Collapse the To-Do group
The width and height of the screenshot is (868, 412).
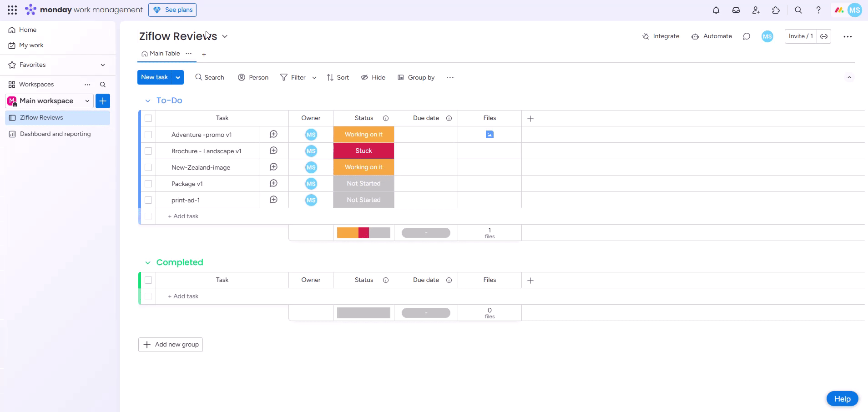[148, 101]
